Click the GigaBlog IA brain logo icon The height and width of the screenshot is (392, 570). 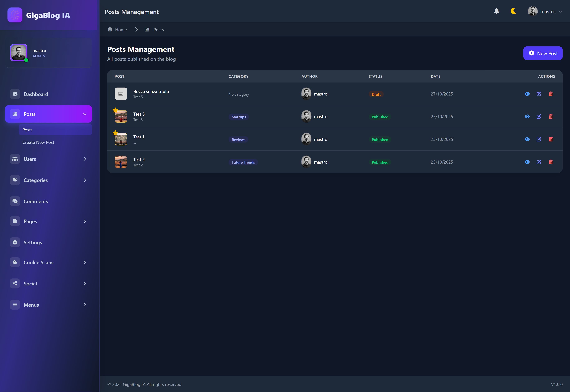(15, 15)
